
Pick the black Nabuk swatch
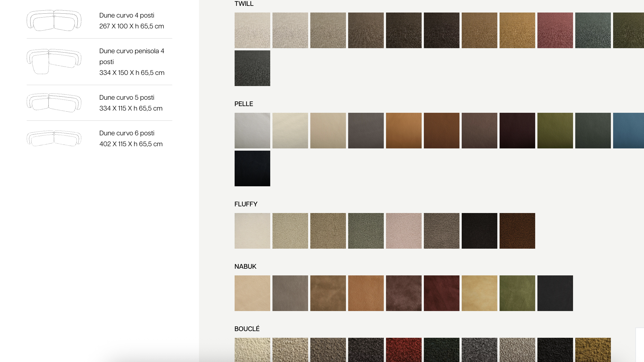555,293
